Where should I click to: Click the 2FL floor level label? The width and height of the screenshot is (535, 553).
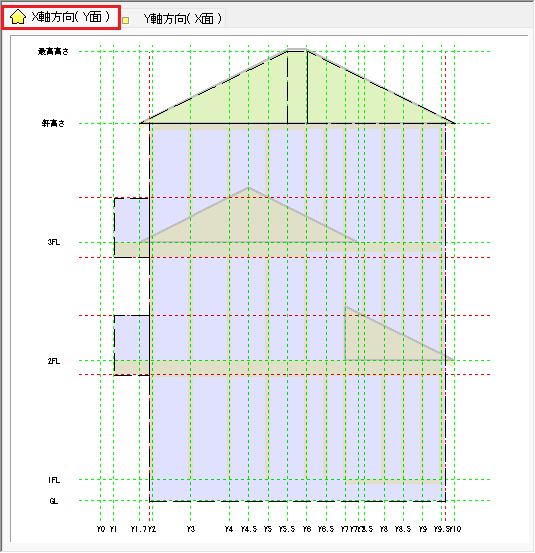(x=54, y=361)
